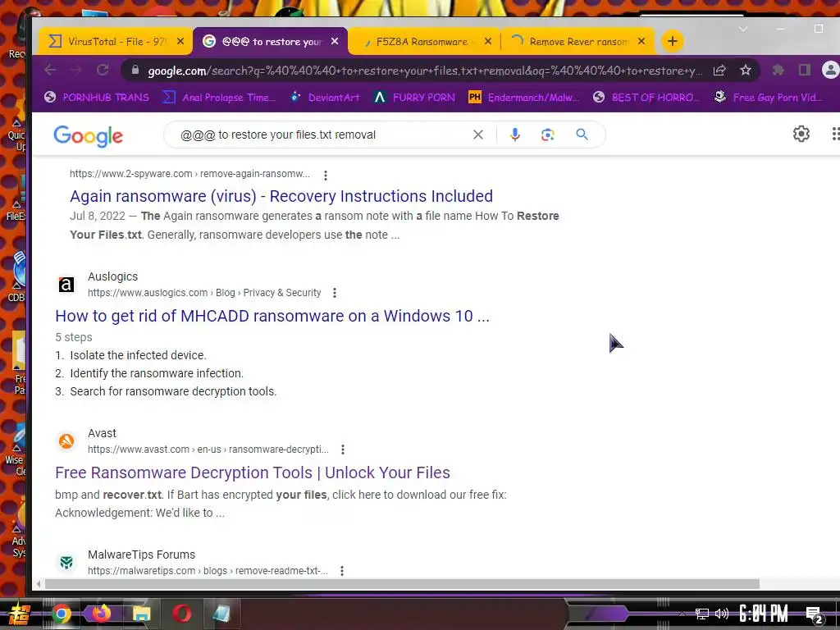The image size is (840, 630).
Task: Open the notification center icon
Action: coord(815,615)
